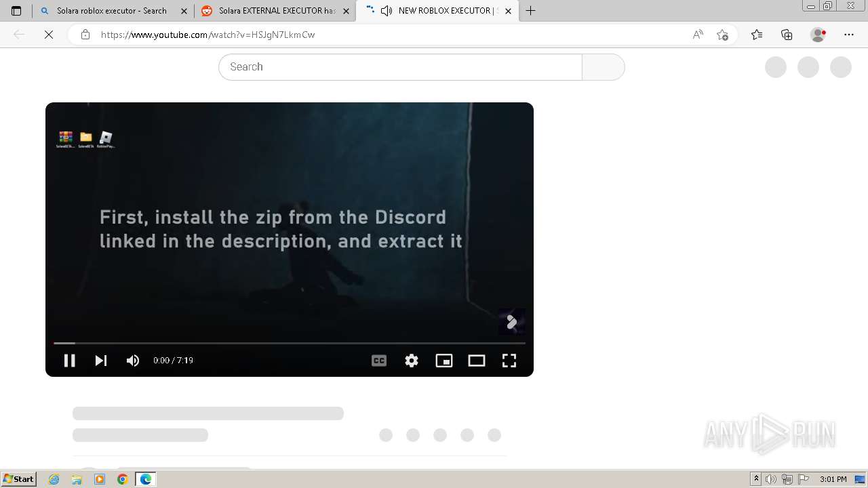Open the Favorites list

[x=757, y=35]
